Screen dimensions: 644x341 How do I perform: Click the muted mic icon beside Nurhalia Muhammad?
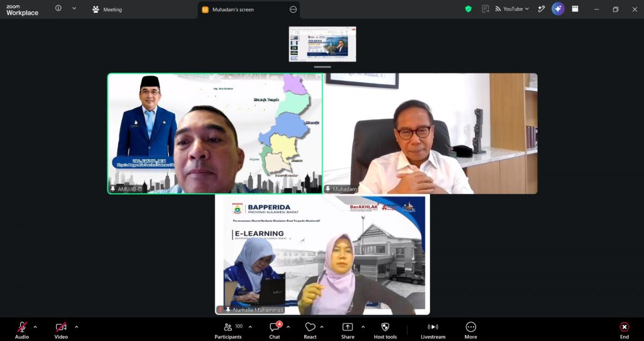pyautogui.click(x=221, y=310)
